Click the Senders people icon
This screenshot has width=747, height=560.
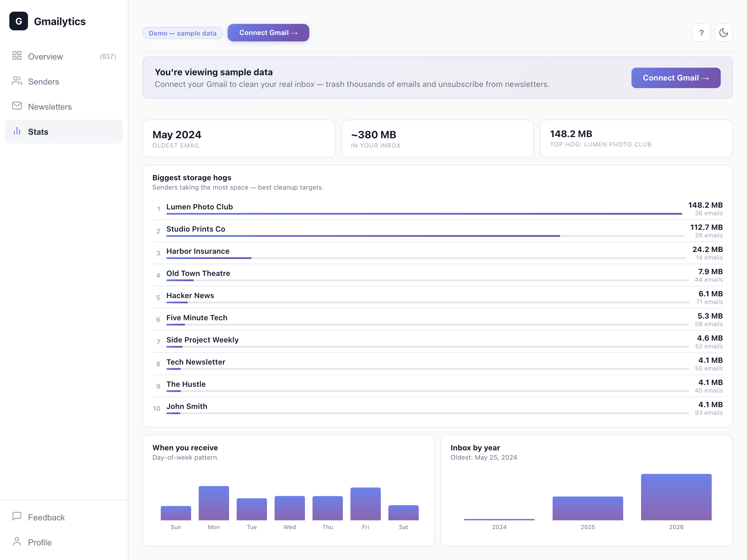point(17,81)
